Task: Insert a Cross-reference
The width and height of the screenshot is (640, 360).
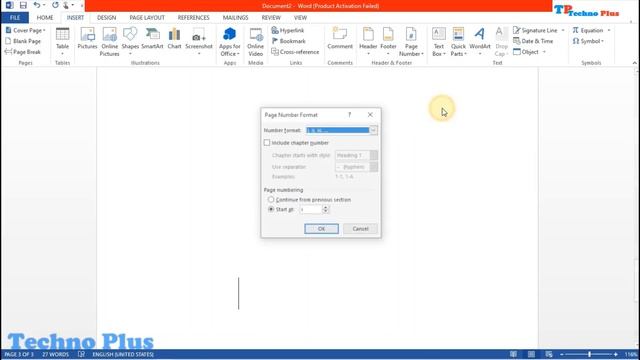Action: point(295,52)
